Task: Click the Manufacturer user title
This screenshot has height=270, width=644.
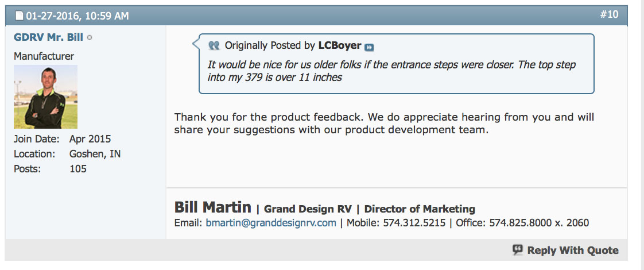Action: tap(44, 56)
